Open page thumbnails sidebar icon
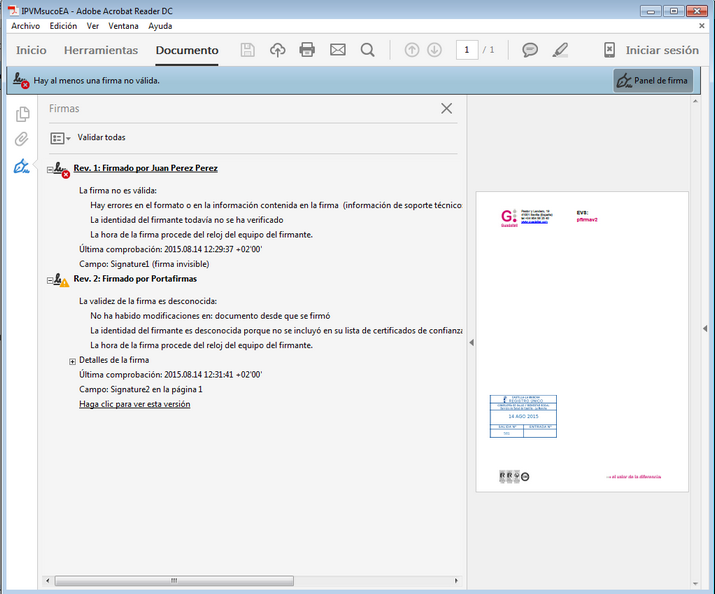The height and width of the screenshot is (594, 715). [22, 114]
